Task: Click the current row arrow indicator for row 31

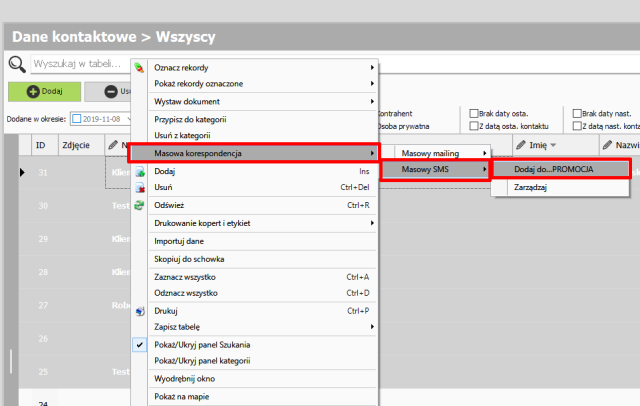Action: pos(22,173)
